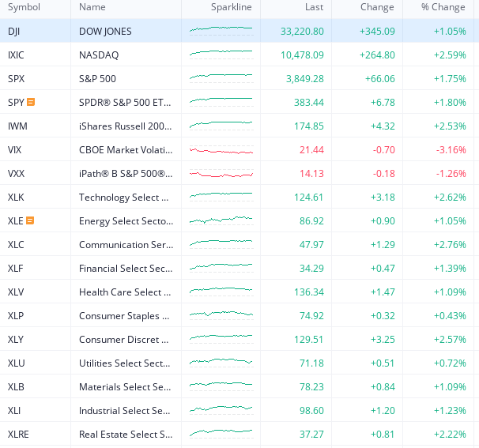Select the iPath B S&P 500 name
Screen dimensions: 479x448
[x=126, y=174]
